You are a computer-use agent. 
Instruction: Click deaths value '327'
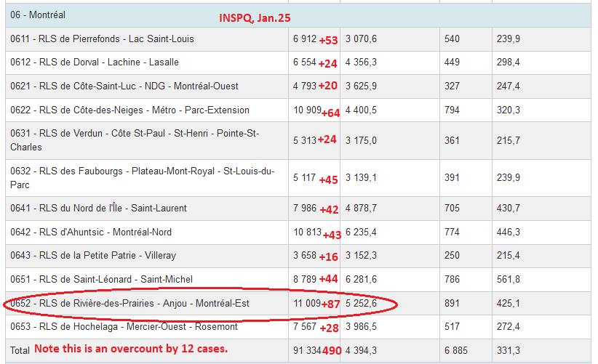452,86
